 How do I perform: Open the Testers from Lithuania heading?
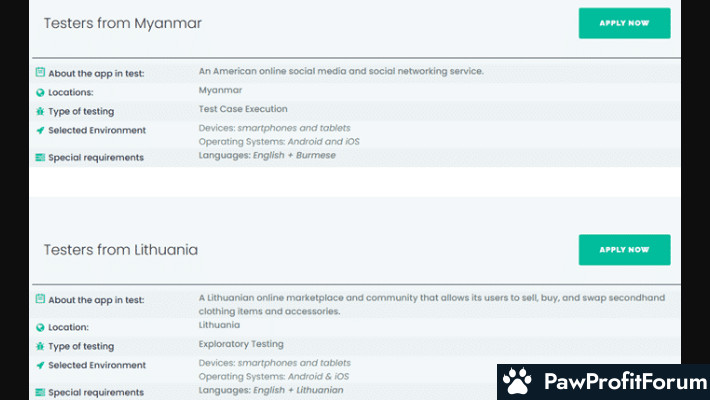point(121,250)
